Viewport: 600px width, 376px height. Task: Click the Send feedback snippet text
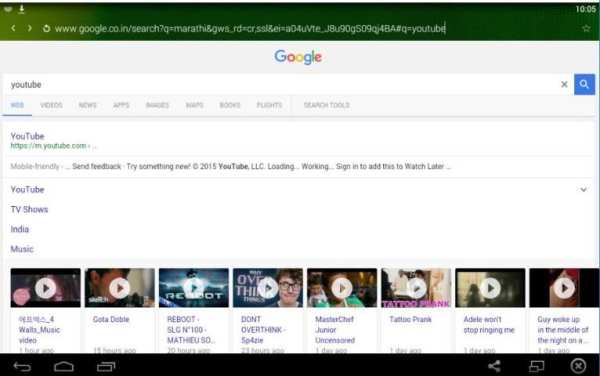tap(96, 166)
